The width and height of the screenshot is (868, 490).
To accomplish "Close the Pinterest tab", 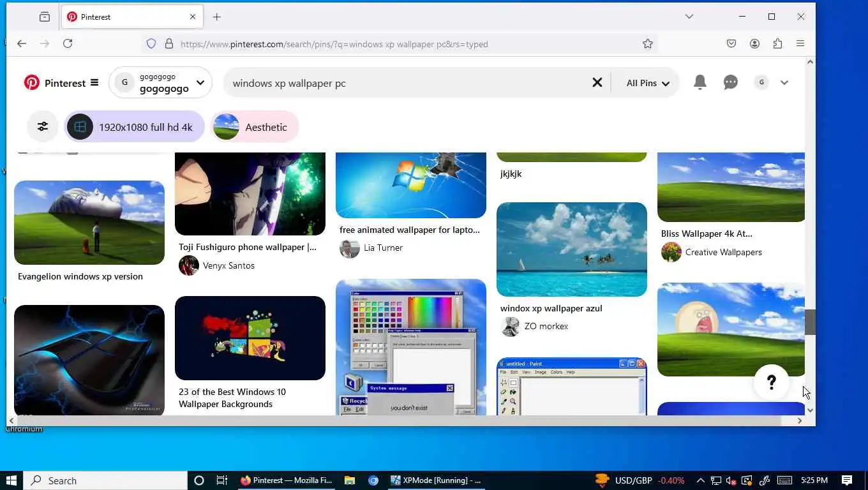I will point(193,17).
